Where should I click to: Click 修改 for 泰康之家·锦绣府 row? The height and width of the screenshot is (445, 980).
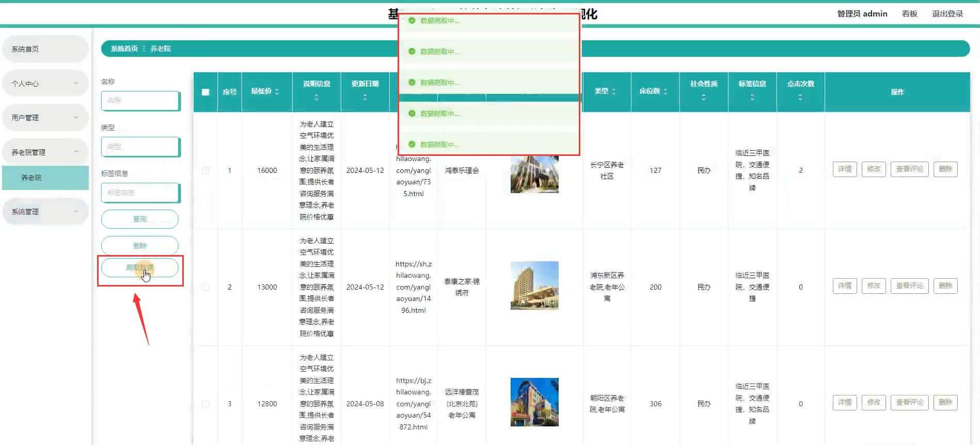tap(874, 286)
